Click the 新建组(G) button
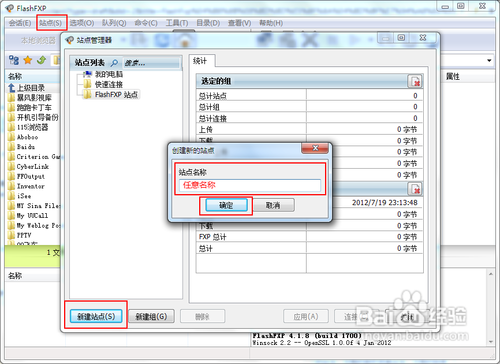This screenshot has width=500, height=364. pyautogui.click(x=151, y=316)
